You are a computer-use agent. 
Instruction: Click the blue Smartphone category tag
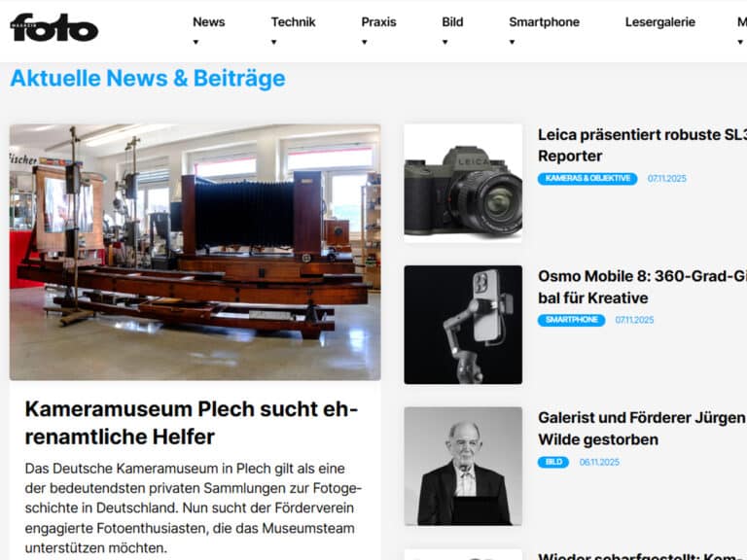click(x=571, y=320)
